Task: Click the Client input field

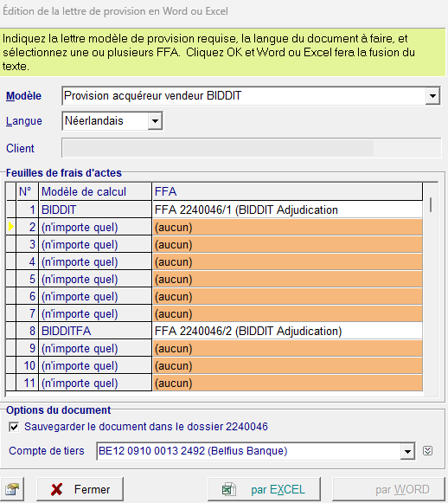Action: coord(251,148)
